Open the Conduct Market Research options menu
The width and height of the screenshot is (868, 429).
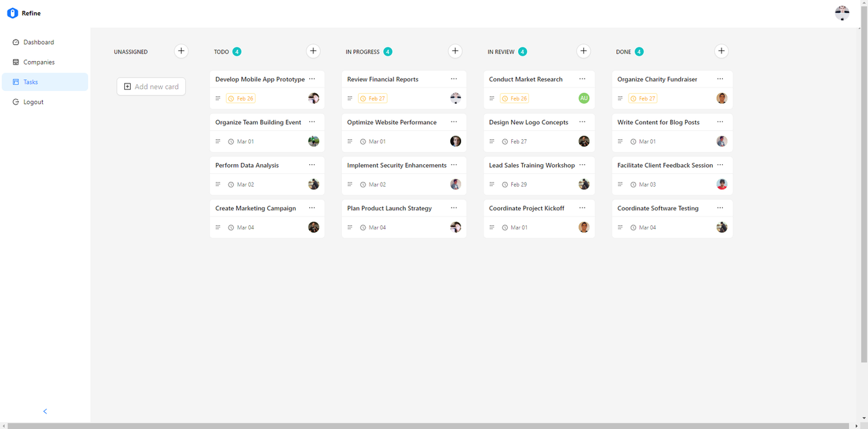(x=583, y=79)
